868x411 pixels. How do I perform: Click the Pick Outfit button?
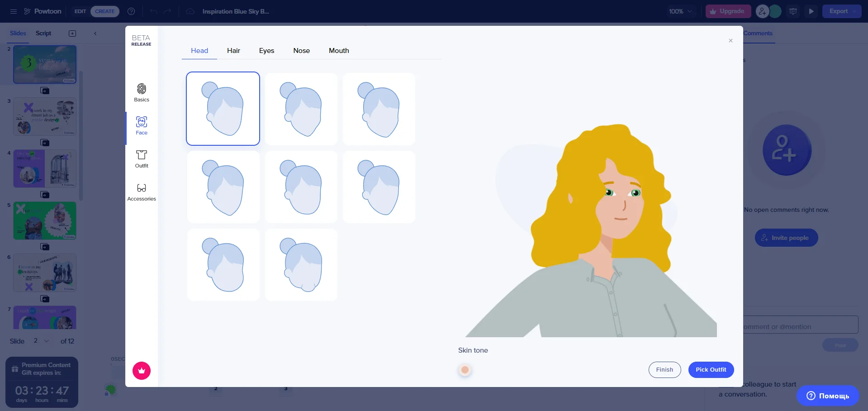click(711, 370)
